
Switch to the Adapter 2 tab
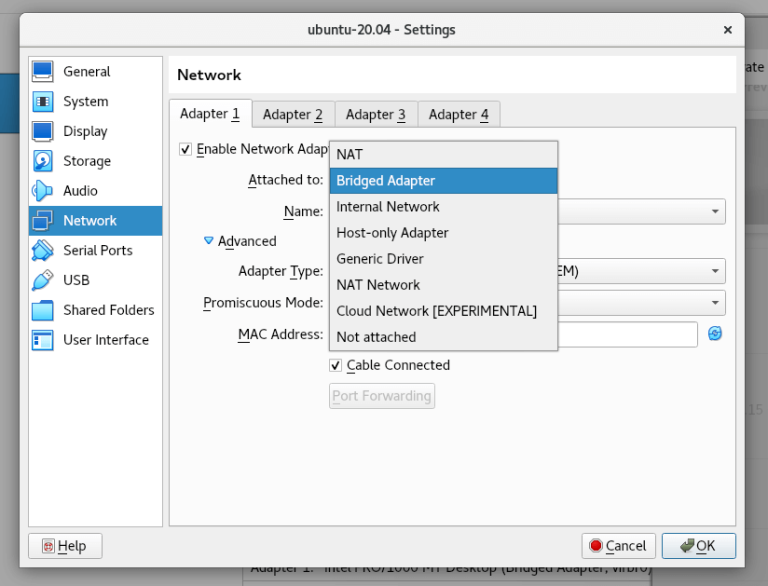point(292,114)
